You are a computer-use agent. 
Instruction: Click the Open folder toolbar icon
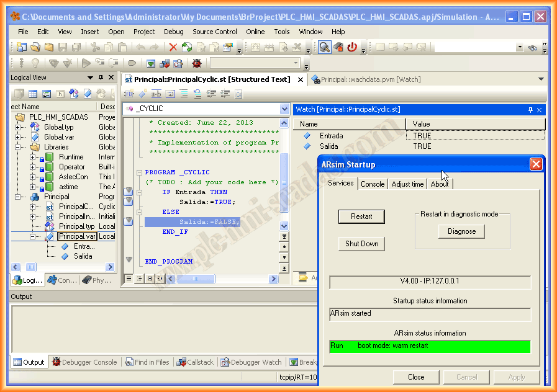tap(35, 47)
